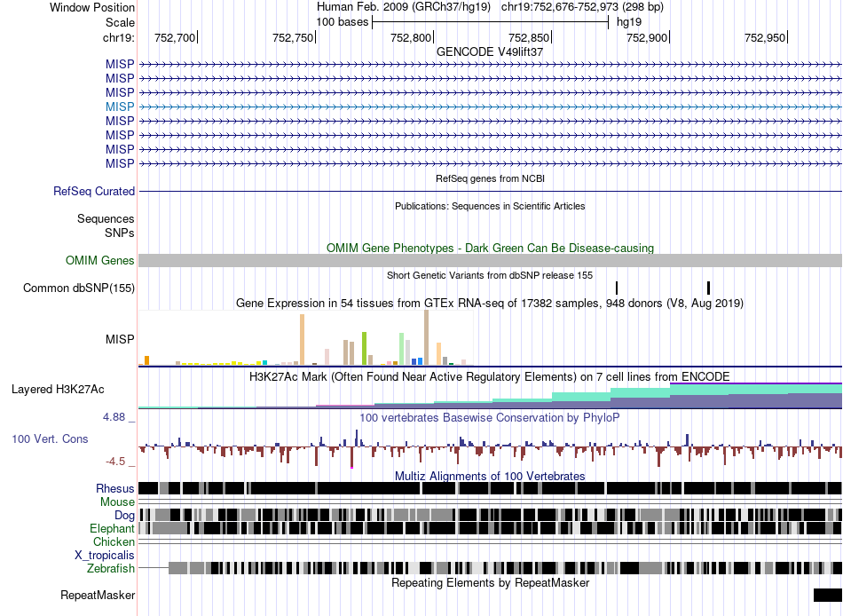Select the Rhesus alignment label
The width and height of the screenshot is (843, 616).
[114, 488]
